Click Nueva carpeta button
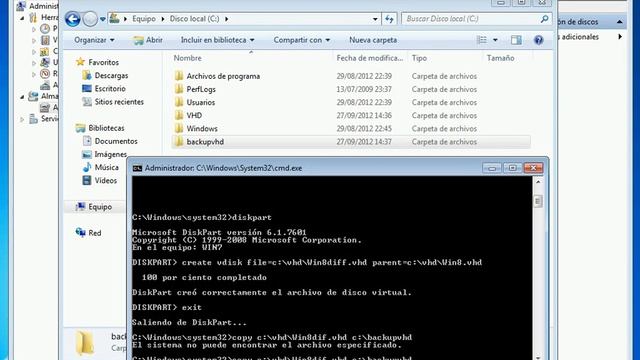This screenshot has width=640, height=360. (x=373, y=40)
